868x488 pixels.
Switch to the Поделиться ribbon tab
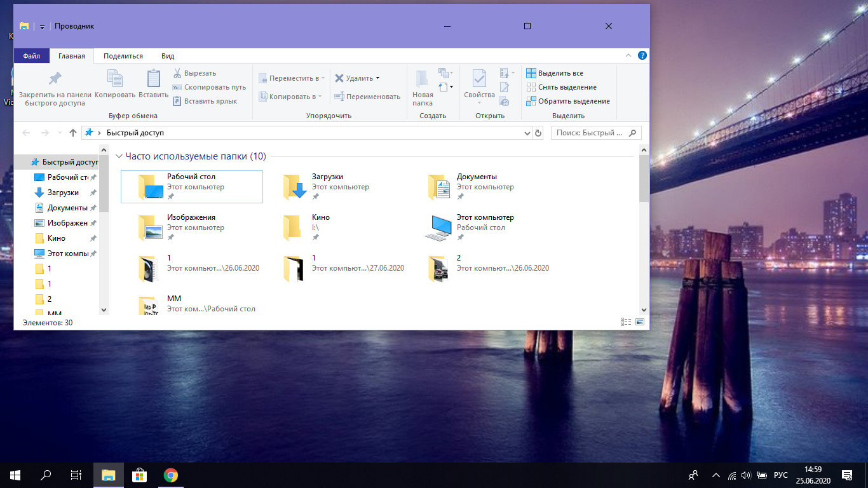point(123,56)
